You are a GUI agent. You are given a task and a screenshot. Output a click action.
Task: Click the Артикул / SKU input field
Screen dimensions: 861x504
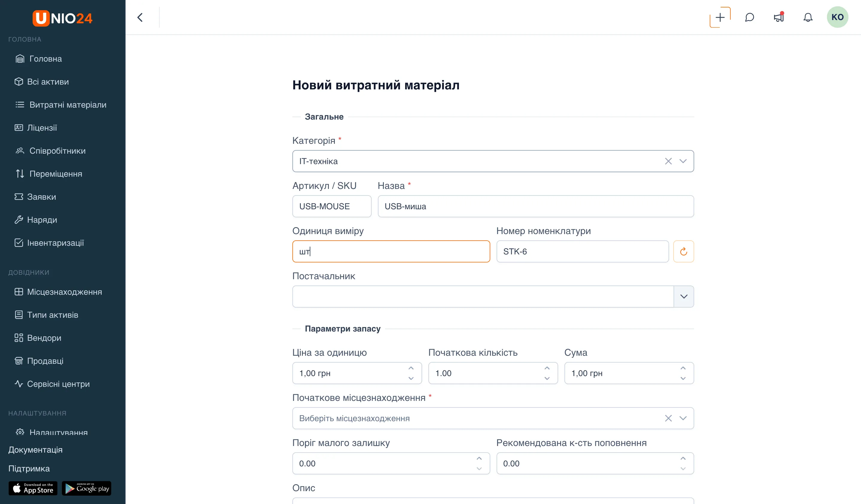332,206
